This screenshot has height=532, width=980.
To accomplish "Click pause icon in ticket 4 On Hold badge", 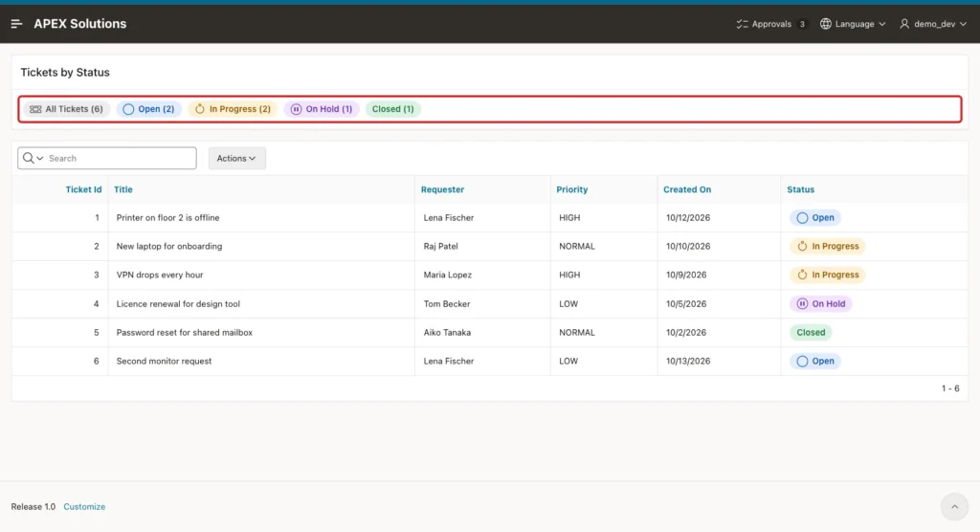I will pos(802,304).
